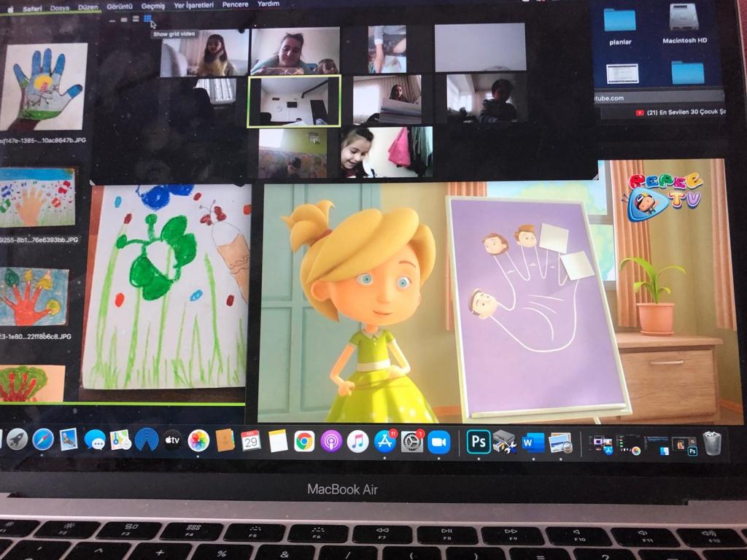Viewport: 747px width, 560px height.
Task: Open the Photos app in dock
Action: tap(198, 440)
